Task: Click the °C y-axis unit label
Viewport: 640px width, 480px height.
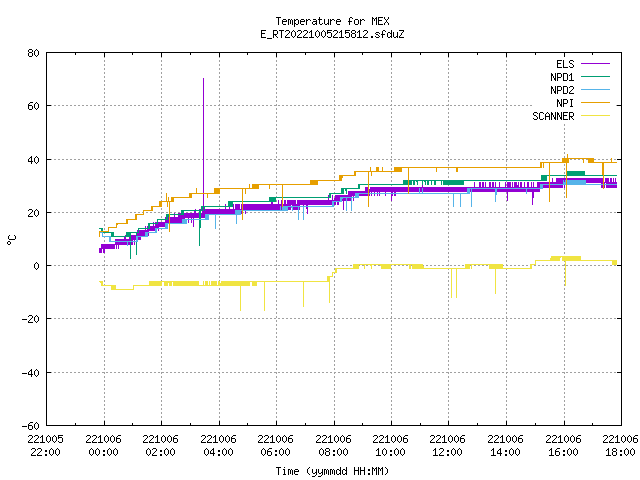Action: pyautogui.click(x=11, y=240)
